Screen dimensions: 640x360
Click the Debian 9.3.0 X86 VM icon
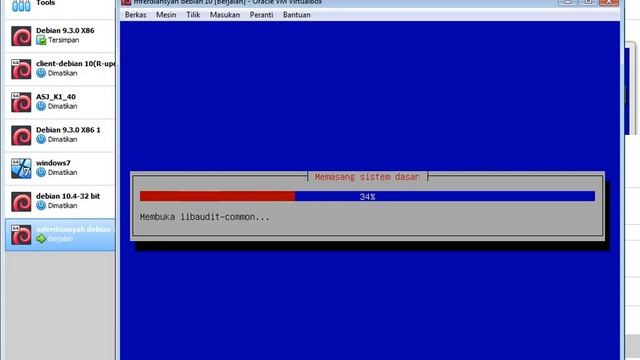tap(21, 36)
